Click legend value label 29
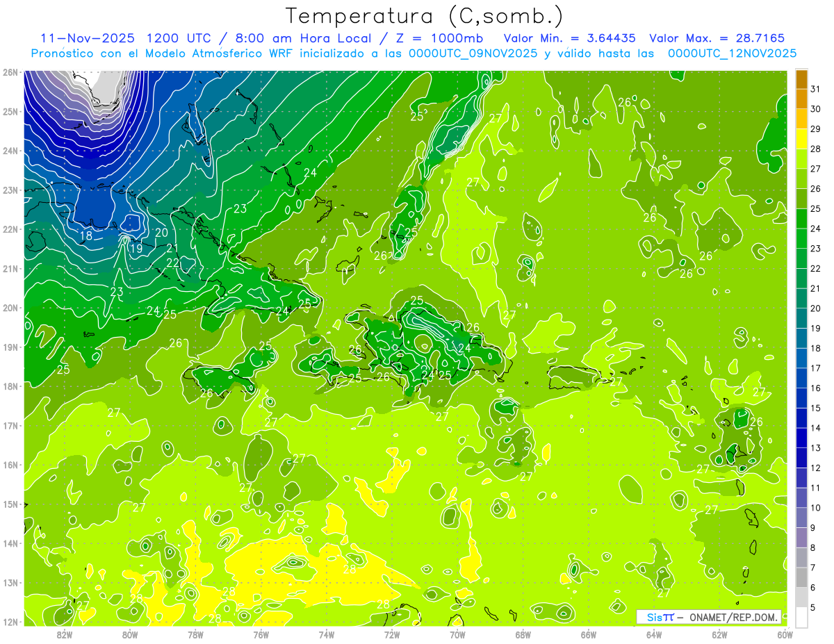The image size is (834, 644). (816, 129)
